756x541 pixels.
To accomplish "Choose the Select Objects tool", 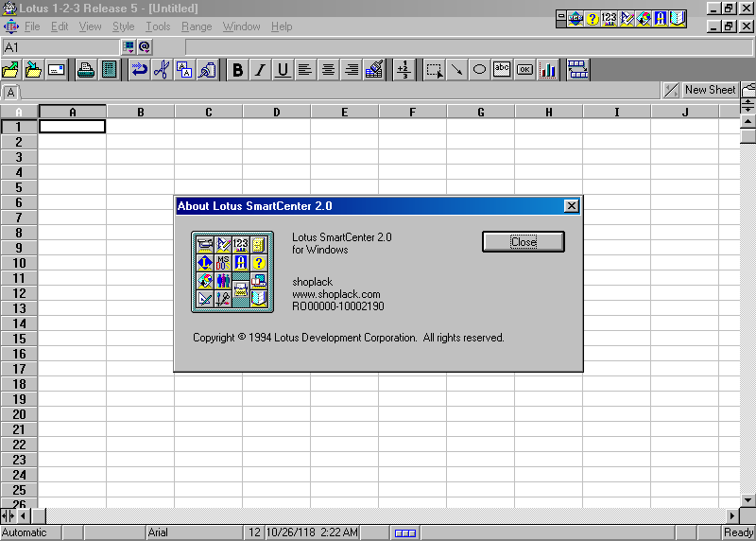I will click(x=434, y=70).
